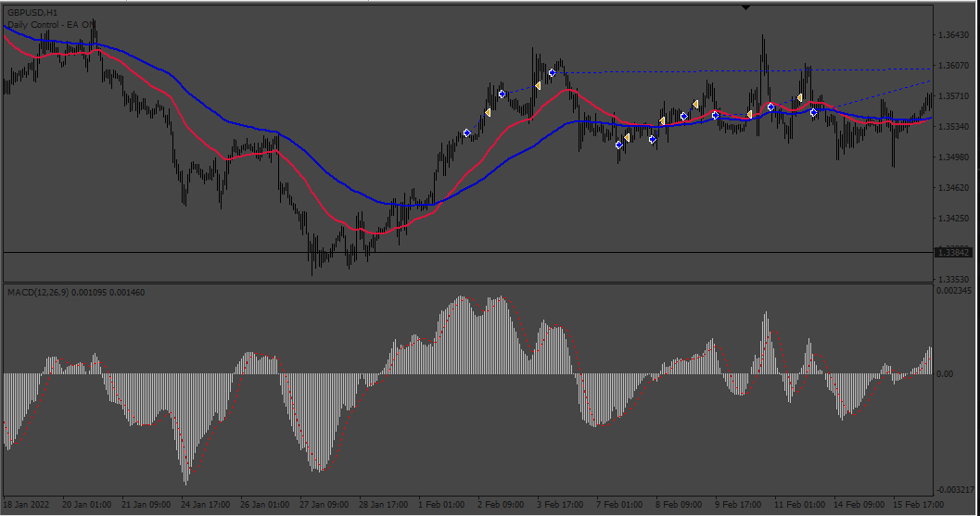
Task: Click the Daily Control EA ON label
Action: [51, 24]
